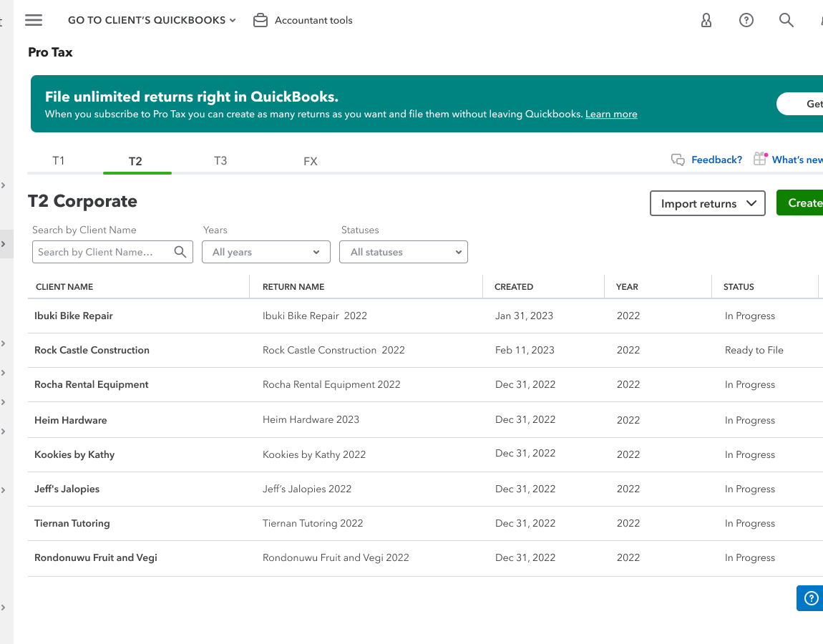Screen dimensions: 823x644
Task: Expand Go To Client's QuickBooks dropdown
Action: coord(152,20)
